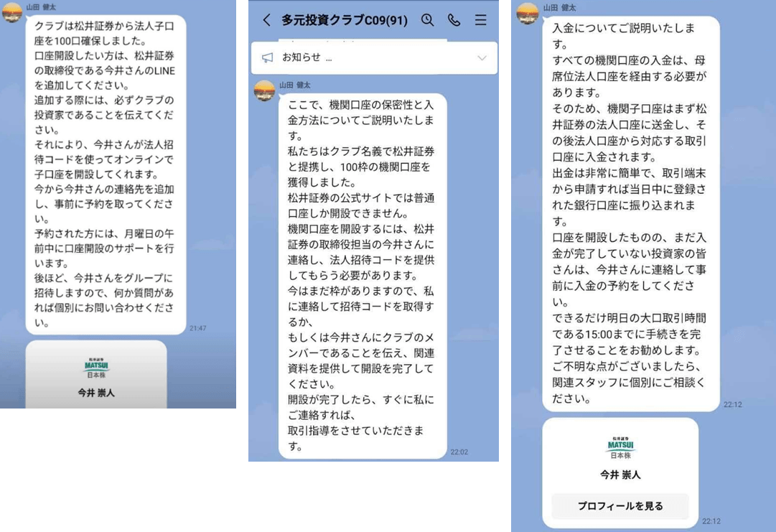Open the hamburger menu in chat header

[480, 20]
